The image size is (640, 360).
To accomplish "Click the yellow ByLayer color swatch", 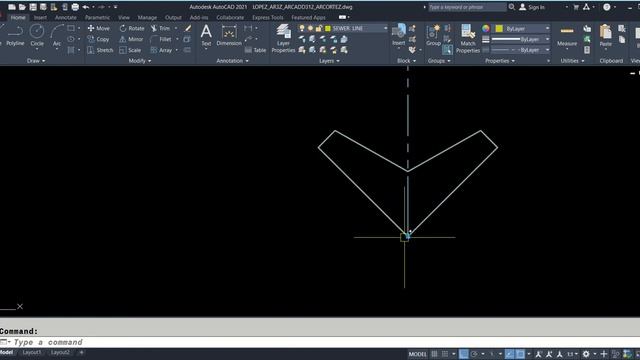I will pyautogui.click(x=499, y=29).
